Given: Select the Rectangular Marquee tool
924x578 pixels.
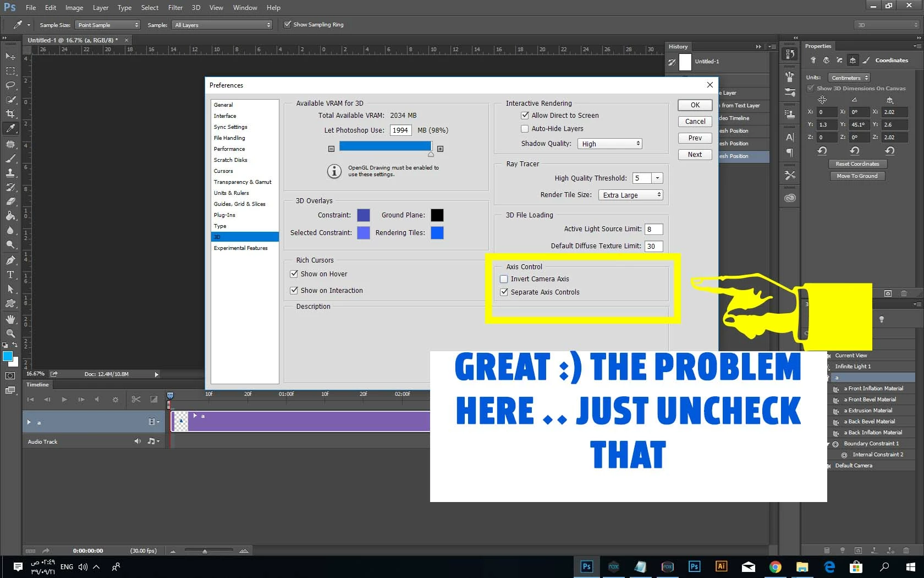Looking at the screenshot, I should tap(10, 71).
